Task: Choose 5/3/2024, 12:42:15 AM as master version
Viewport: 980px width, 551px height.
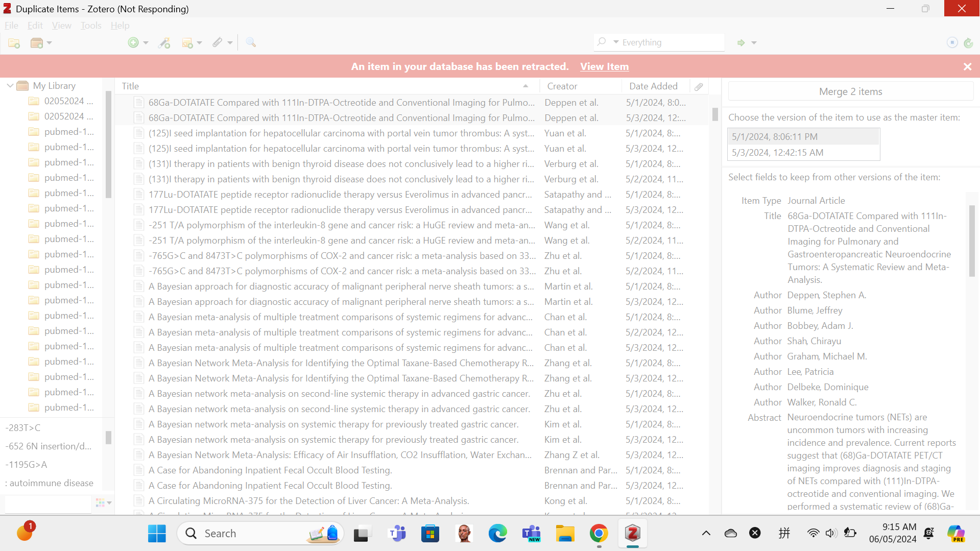Action: point(803,153)
